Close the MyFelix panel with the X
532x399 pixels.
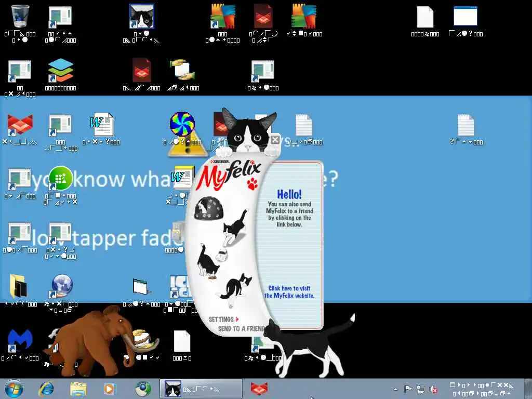[x=275, y=139]
